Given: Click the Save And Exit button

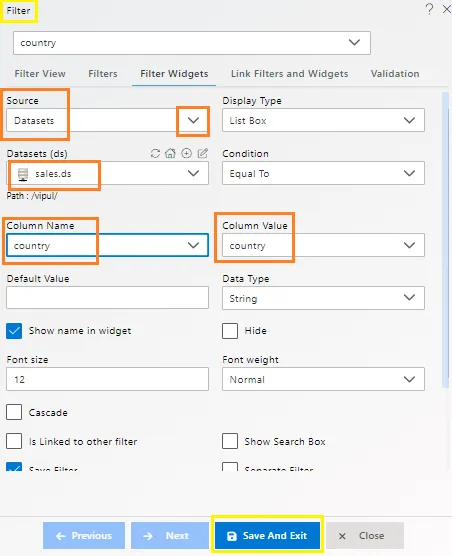Looking at the screenshot, I should 267,535.
